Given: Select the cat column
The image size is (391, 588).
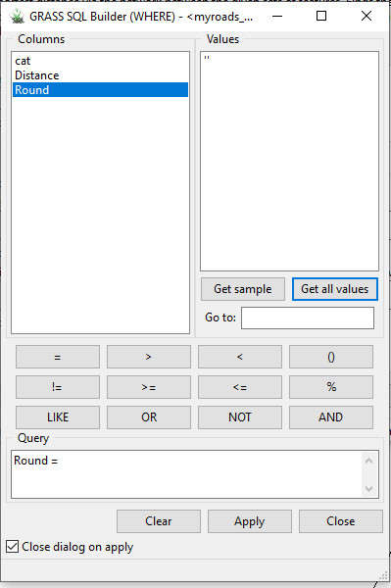Looking at the screenshot, I should 101,61.
